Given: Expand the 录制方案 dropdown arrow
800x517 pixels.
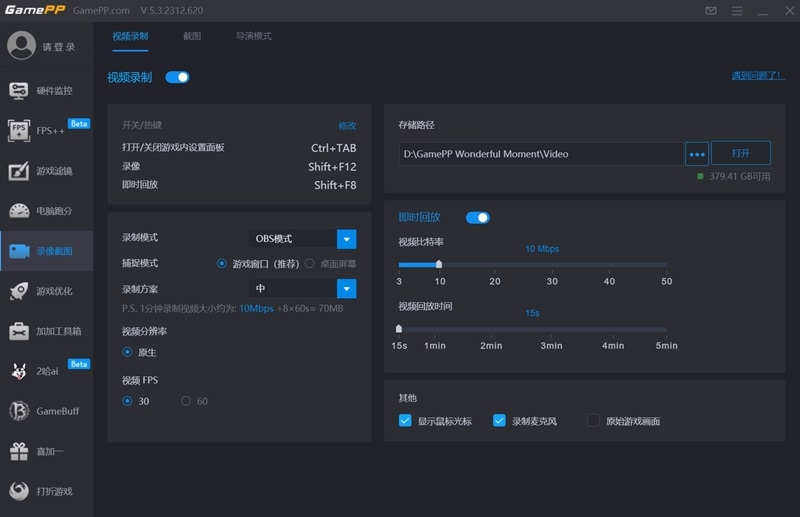Looking at the screenshot, I should pyautogui.click(x=346, y=289).
